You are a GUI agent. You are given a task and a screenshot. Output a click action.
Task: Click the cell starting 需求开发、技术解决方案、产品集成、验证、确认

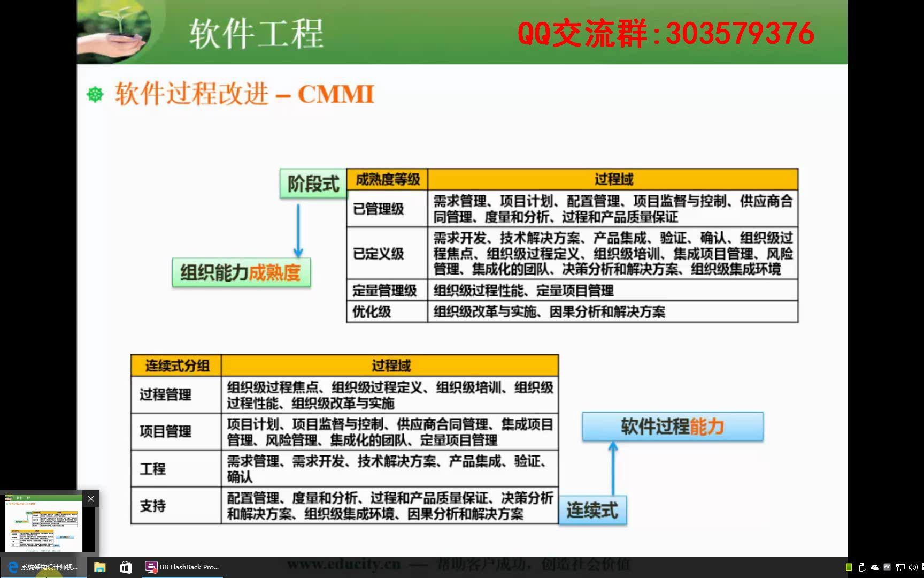(613, 253)
